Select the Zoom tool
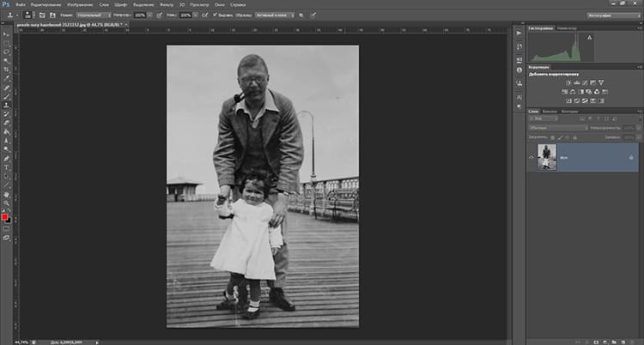 pyautogui.click(x=6, y=203)
